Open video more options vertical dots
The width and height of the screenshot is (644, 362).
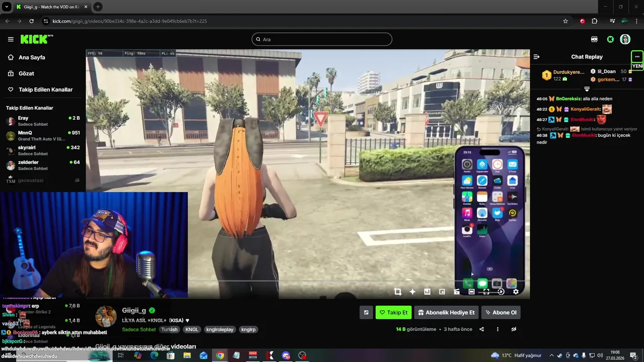498,329
